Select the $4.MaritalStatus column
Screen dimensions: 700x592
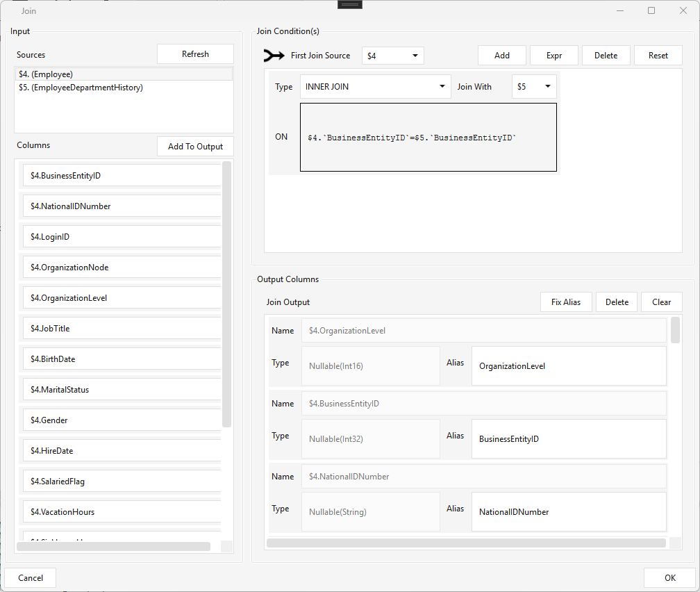[x=122, y=390]
